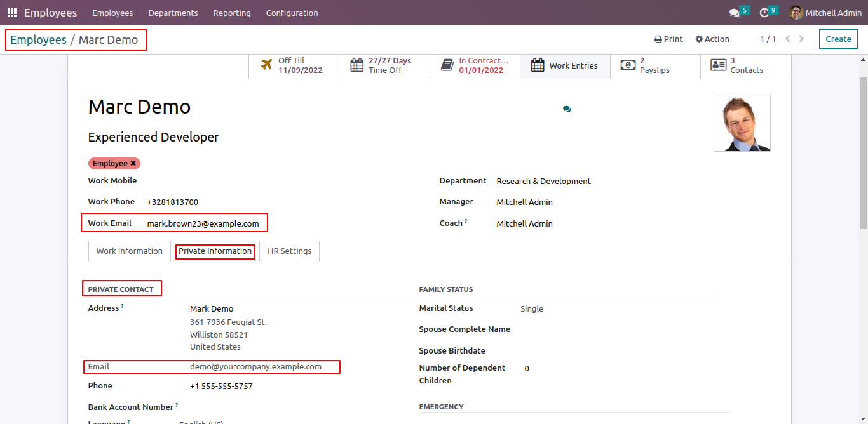Click Marc Demo's profile photo
The width and height of the screenshot is (868, 424).
(x=742, y=123)
